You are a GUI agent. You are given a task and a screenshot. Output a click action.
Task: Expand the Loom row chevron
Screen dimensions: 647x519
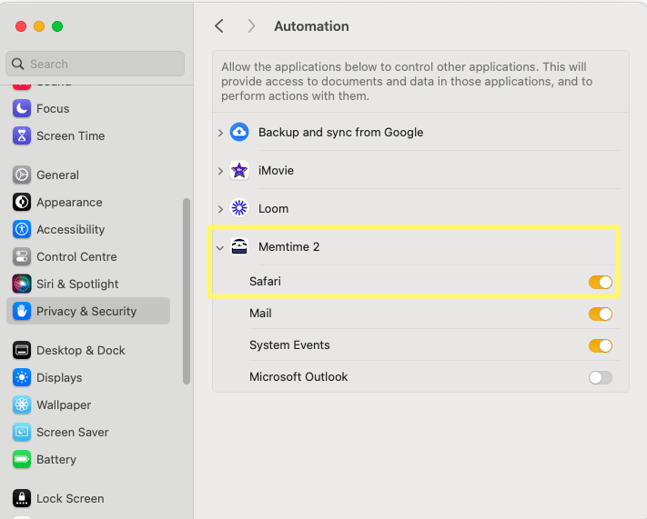pos(220,209)
